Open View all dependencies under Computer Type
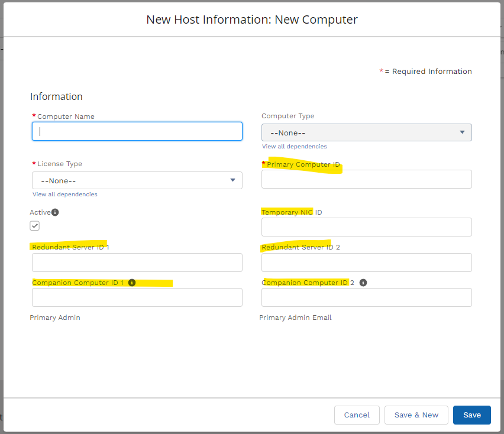This screenshot has width=504, height=434. [294, 147]
